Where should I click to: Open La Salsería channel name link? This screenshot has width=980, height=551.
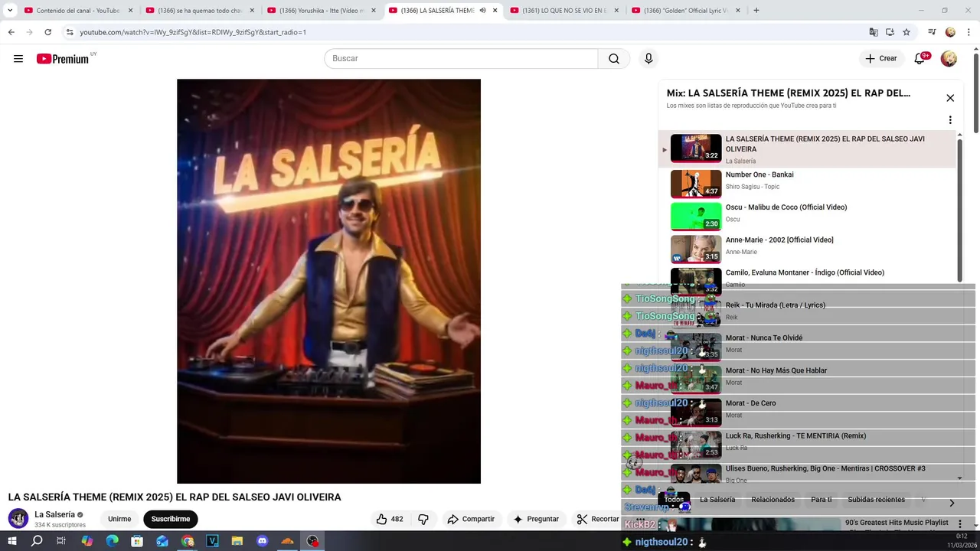54,514
